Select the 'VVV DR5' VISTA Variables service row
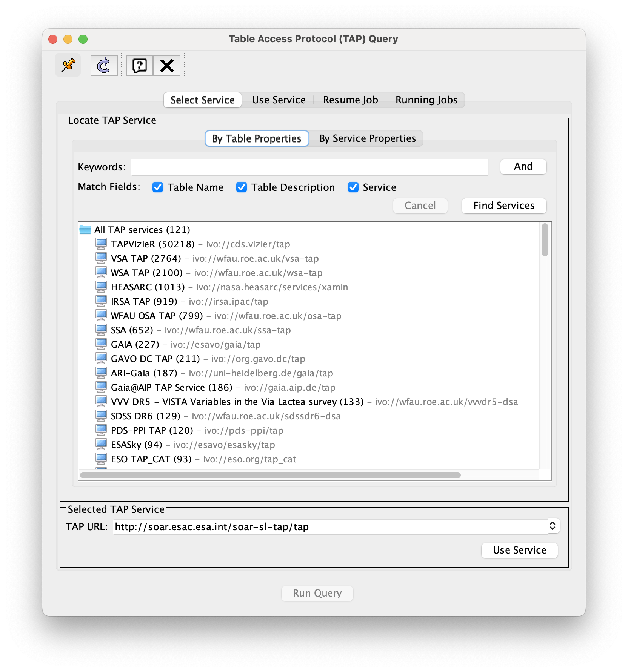Viewport: 628px width, 672px height. pos(307,402)
